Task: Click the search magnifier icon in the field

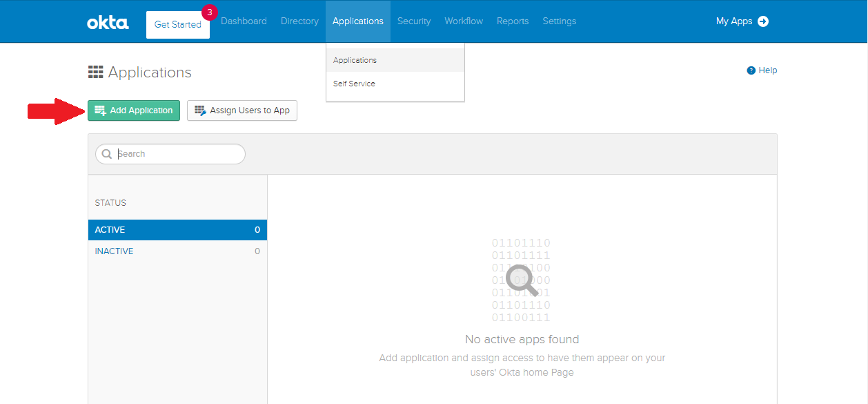Action: pyautogui.click(x=107, y=154)
